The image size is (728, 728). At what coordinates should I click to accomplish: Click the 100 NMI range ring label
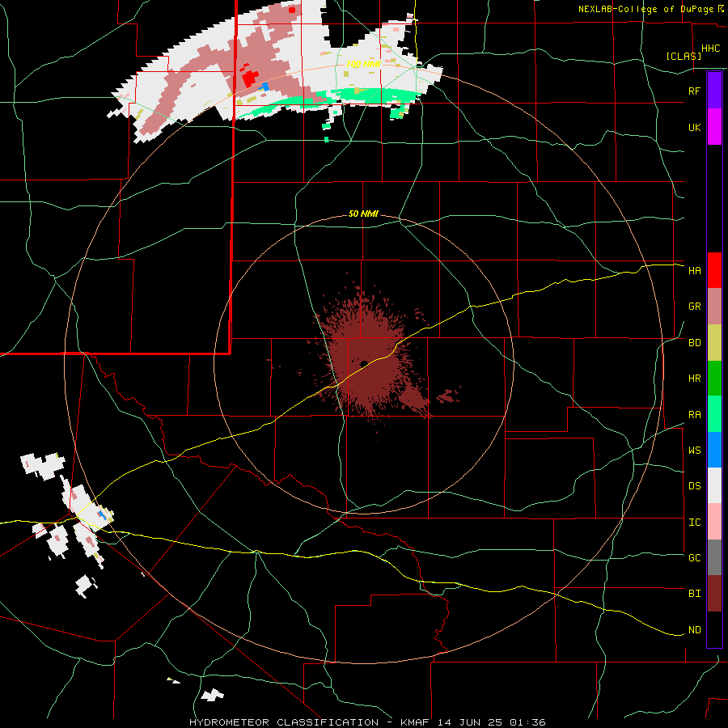[363, 64]
